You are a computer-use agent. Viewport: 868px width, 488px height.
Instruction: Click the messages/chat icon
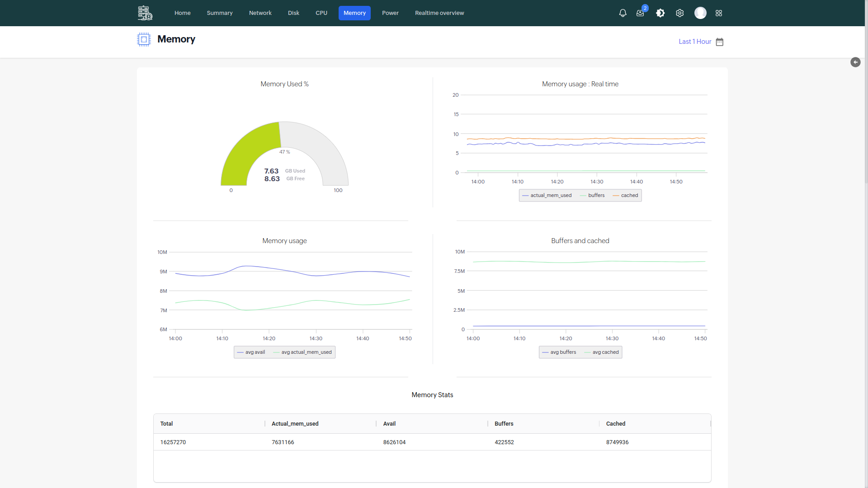tap(640, 13)
